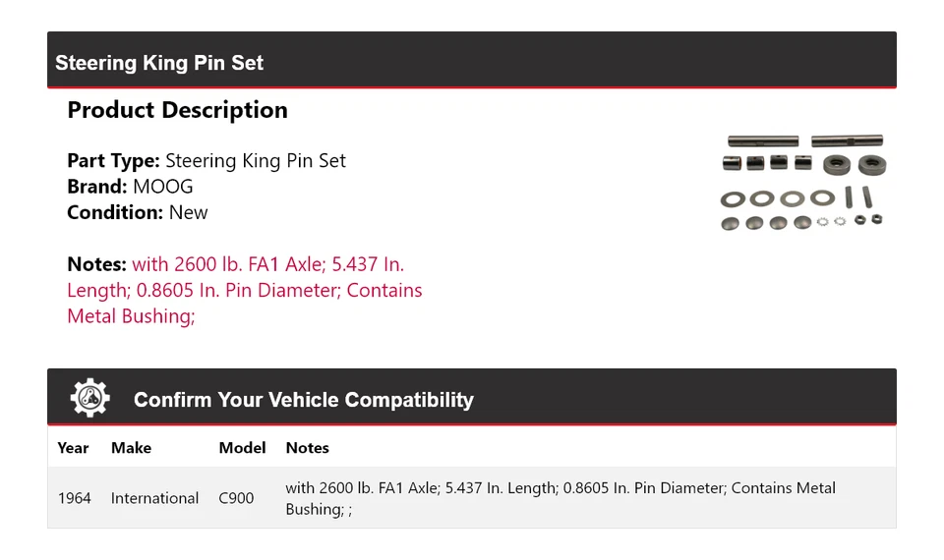Screen dimensions: 944x560
Task: Click the long king pins atop the product photo
Action: coord(804,141)
